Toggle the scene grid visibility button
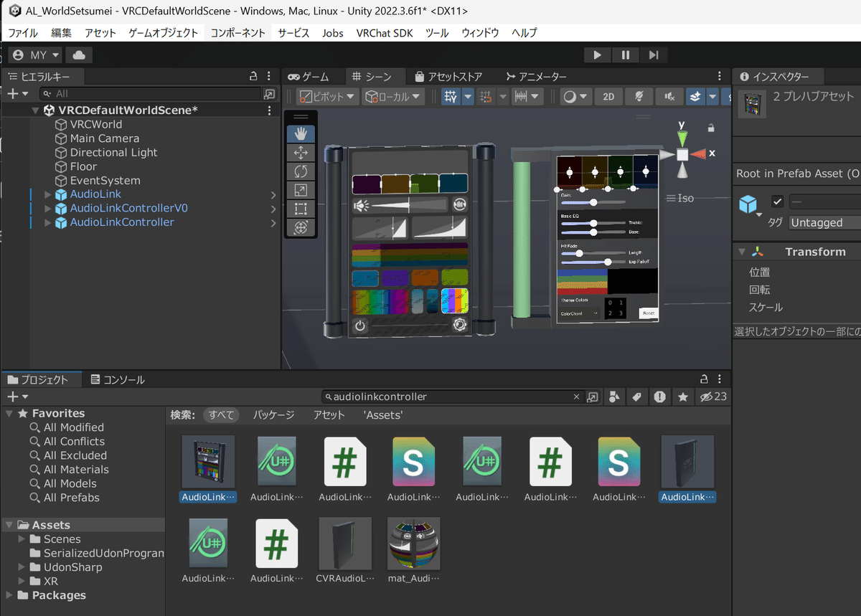Viewport: 861px width, 616px height. click(451, 97)
